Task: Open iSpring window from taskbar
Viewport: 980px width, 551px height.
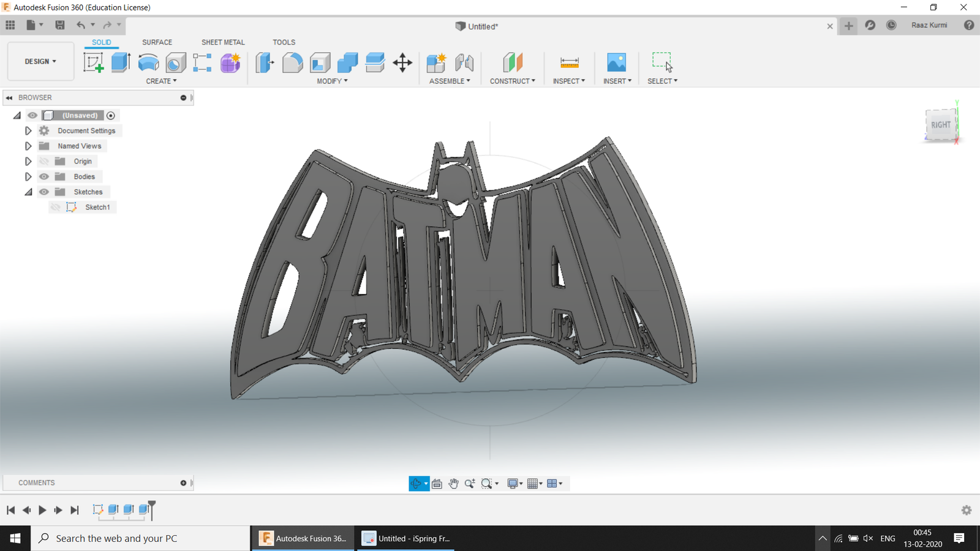Action: pos(406,538)
